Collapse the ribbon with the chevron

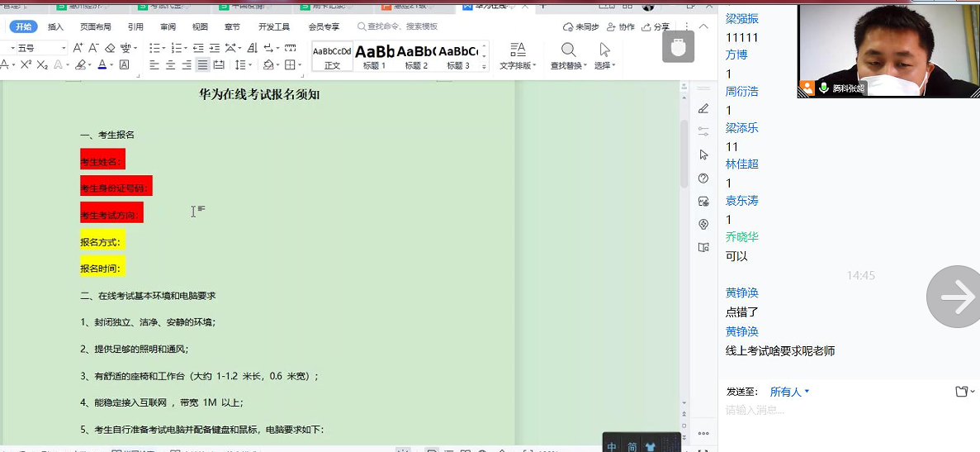pyautogui.click(x=703, y=27)
